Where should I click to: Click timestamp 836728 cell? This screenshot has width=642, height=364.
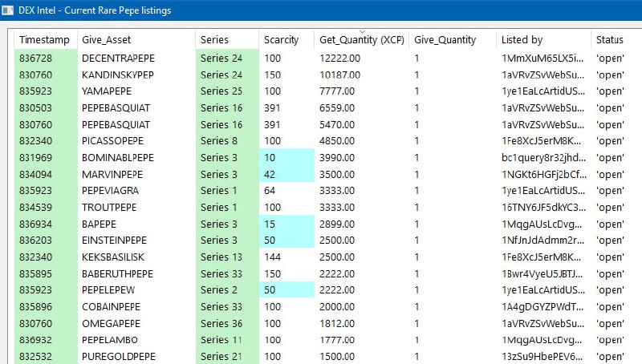tap(46, 58)
